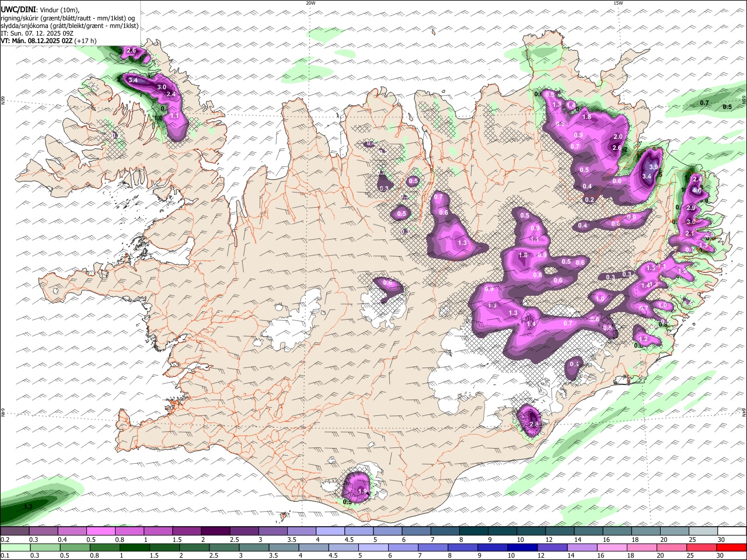This screenshot has height=560, width=747.
Task: Click the 2.0 value in the northeast
Action: pyautogui.click(x=619, y=136)
